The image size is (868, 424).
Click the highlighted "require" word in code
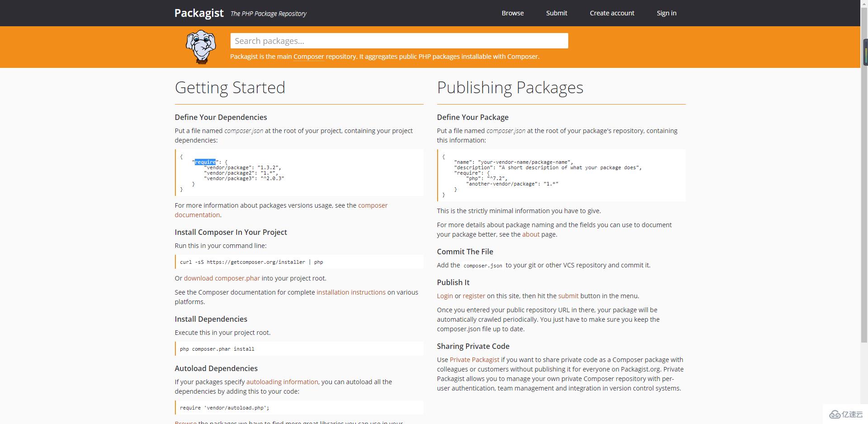pos(205,162)
